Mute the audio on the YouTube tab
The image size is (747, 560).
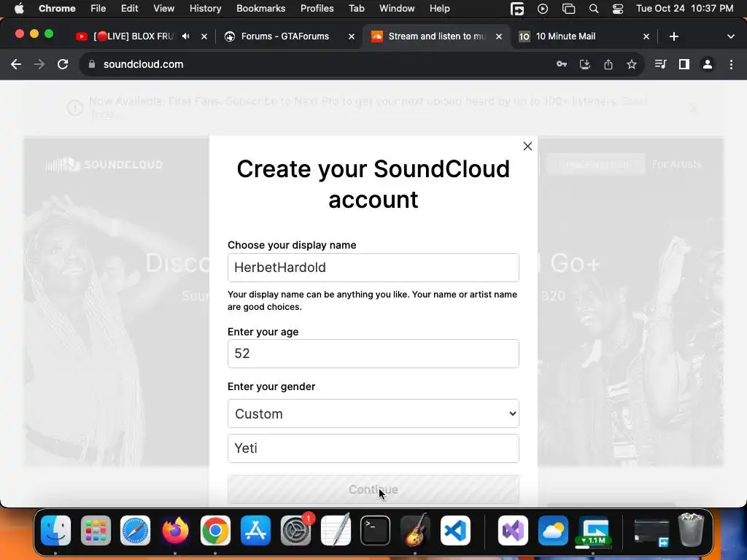(186, 36)
